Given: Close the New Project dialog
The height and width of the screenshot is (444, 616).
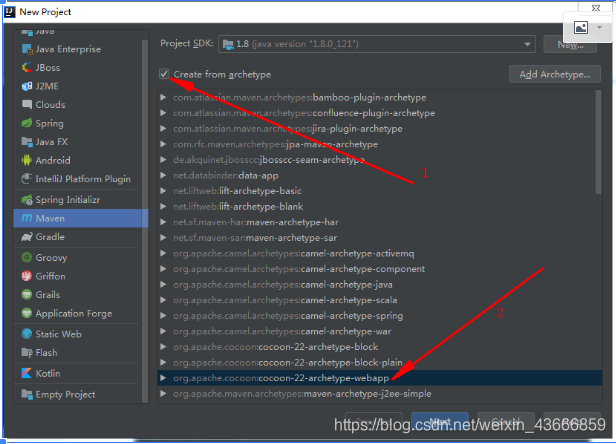Looking at the screenshot, I should (x=596, y=8).
